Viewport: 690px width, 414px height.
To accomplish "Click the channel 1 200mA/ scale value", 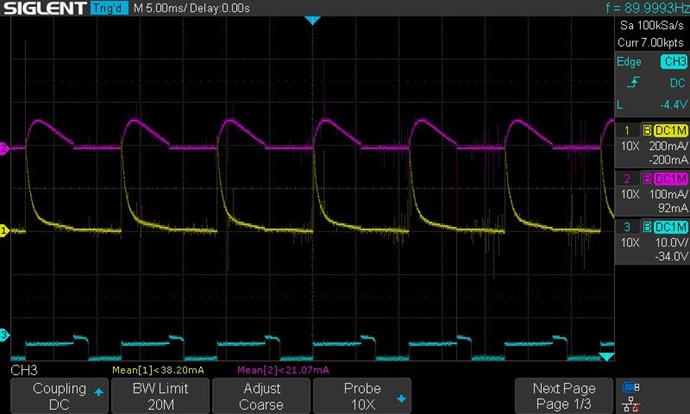I will (x=668, y=146).
